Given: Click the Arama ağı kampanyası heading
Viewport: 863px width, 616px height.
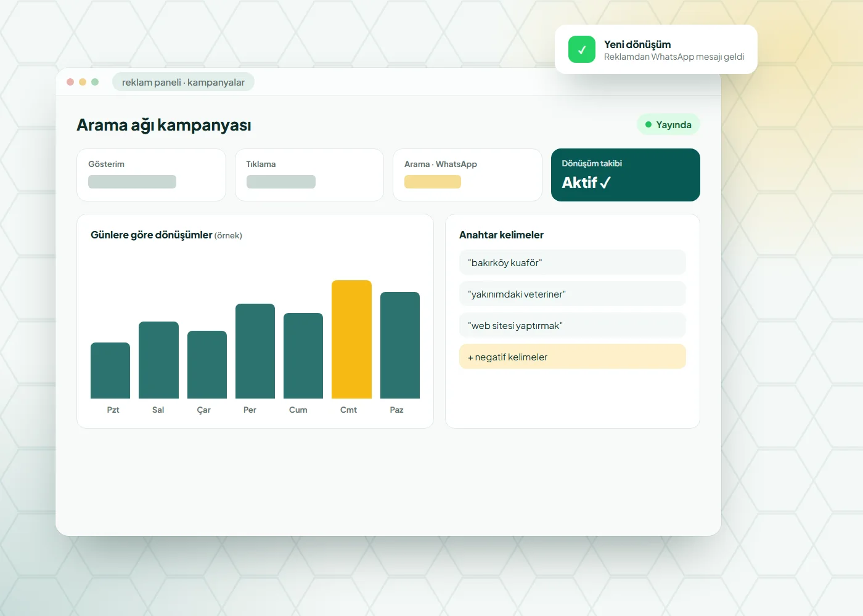Looking at the screenshot, I should (x=164, y=125).
